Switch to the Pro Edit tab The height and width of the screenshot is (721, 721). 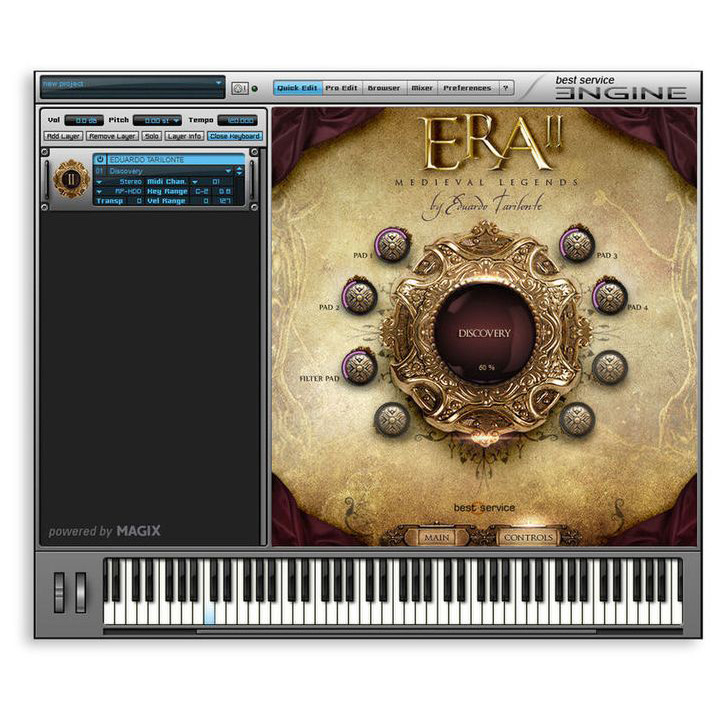pyautogui.click(x=342, y=88)
